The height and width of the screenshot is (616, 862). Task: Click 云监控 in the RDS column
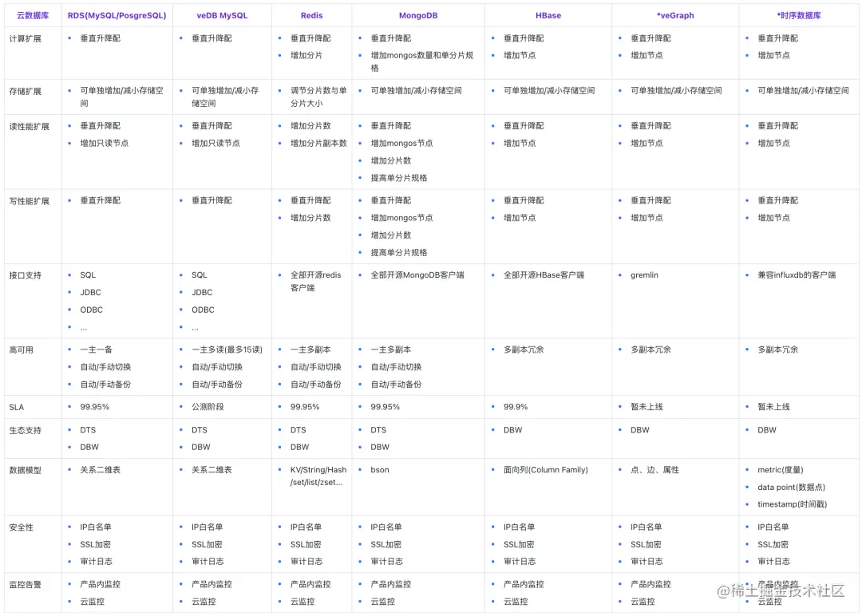point(93,602)
